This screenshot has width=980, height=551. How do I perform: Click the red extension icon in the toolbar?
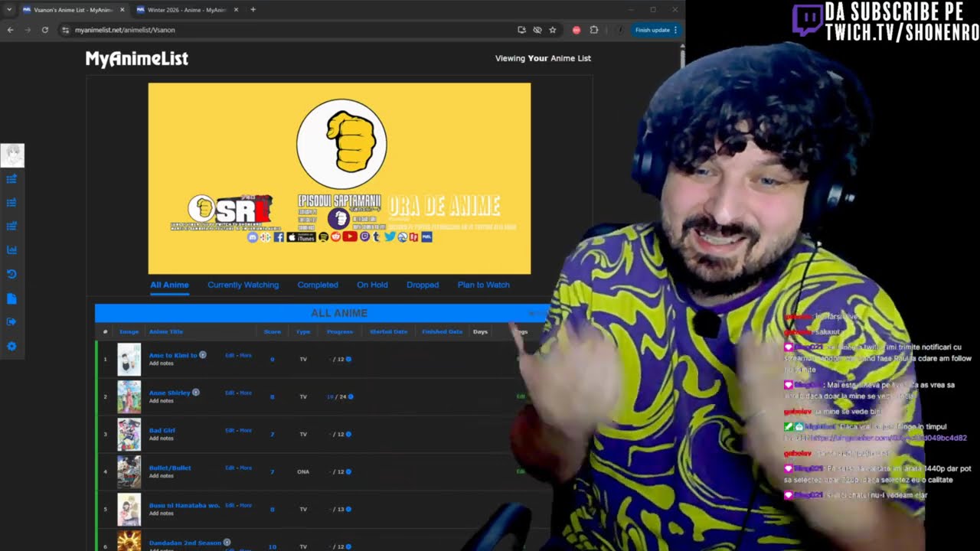(577, 30)
